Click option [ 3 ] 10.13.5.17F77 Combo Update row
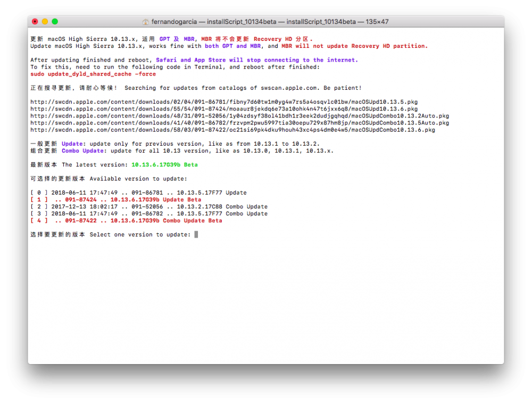This screenshot has width=532, height=404. coord(149,214)
